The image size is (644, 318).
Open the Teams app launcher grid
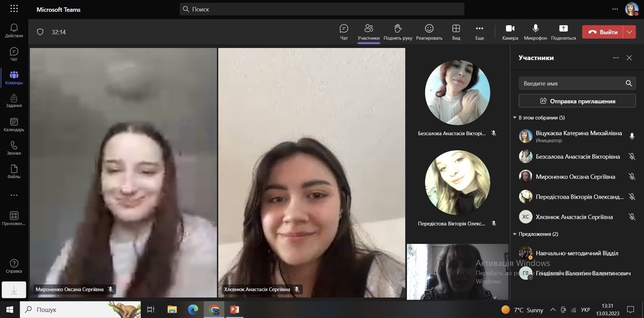[14, 8]
